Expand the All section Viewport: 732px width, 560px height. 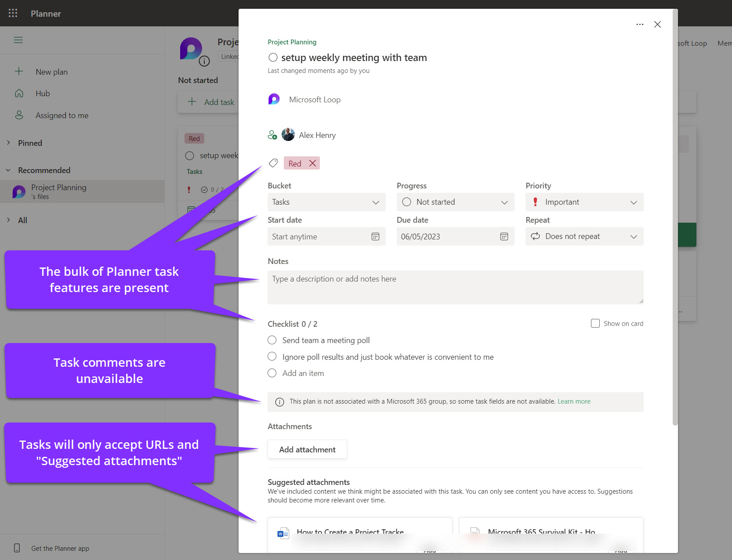[8, 220]
